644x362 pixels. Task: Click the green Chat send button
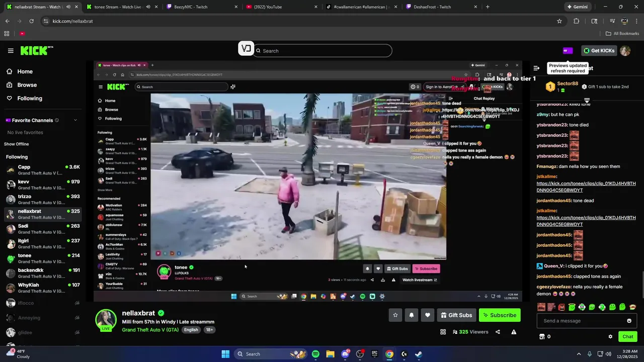[x=627, y=336]
